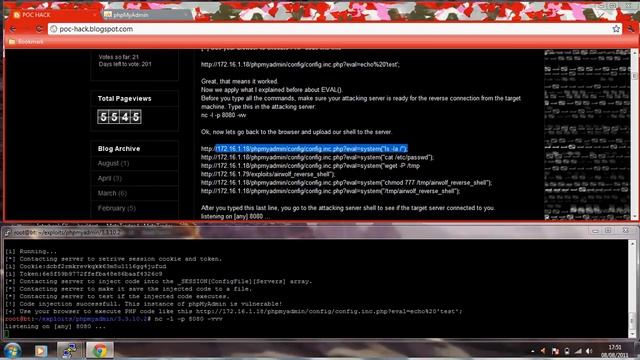The width and height of the screenshot is (640, 360).
Task: Open the PuTTY taskbar icon
Action: (69, 351)
